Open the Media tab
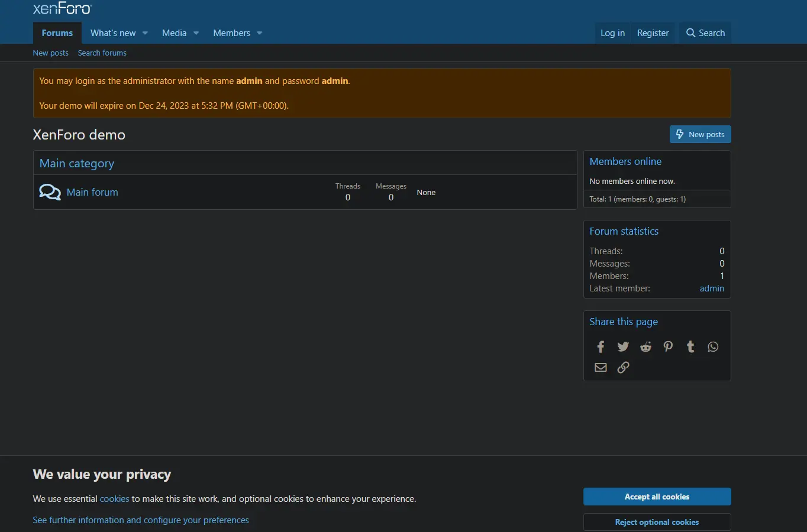Image resolution: width=807 pixels, height=532 pixels. click(x=174, y=33)
